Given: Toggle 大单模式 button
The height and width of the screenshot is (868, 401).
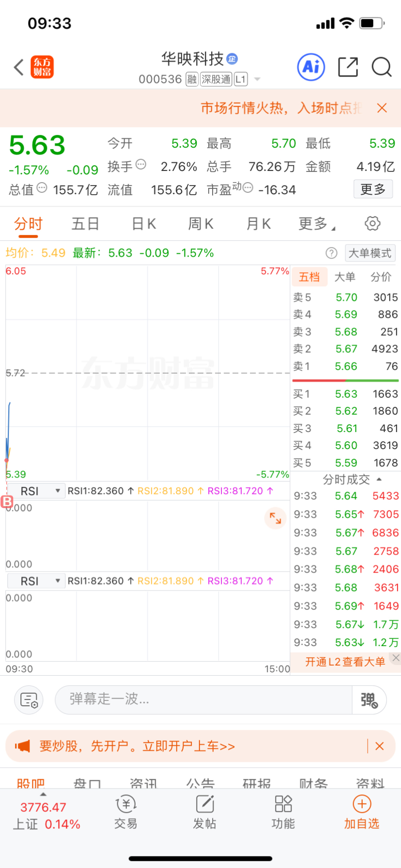Looking at the screenshot, I should 370,253.
